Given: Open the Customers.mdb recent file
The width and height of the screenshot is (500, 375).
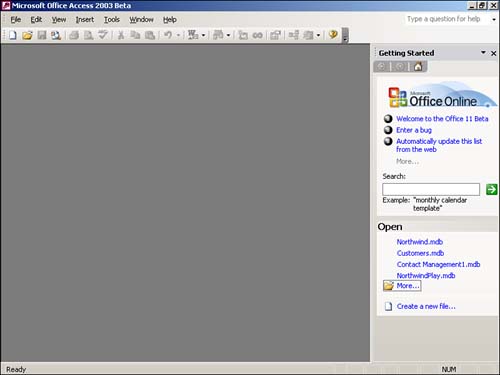Looking at the screenshot, I should [x=420, y=253].
